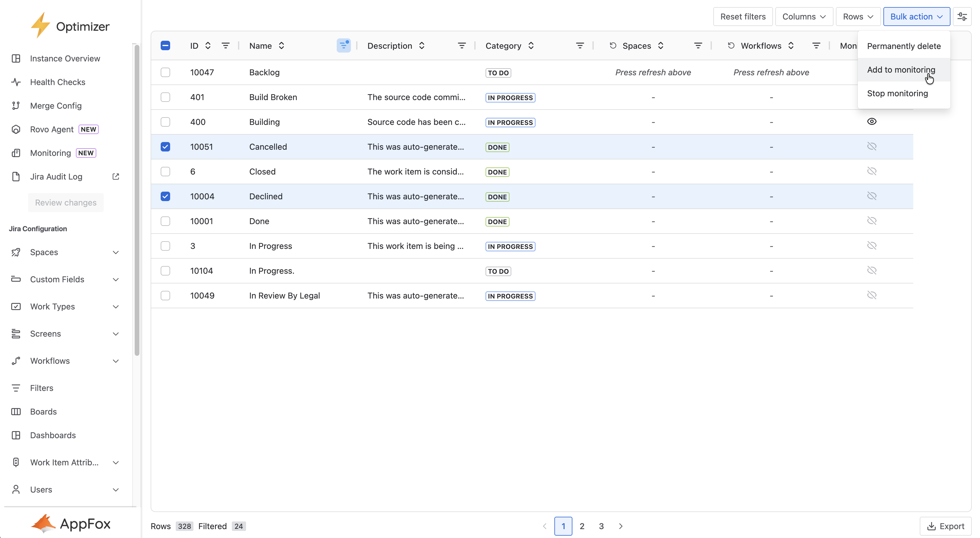Open Rovo Agent in sidebar
Screen dimensions: 980x538
(52, 129)
